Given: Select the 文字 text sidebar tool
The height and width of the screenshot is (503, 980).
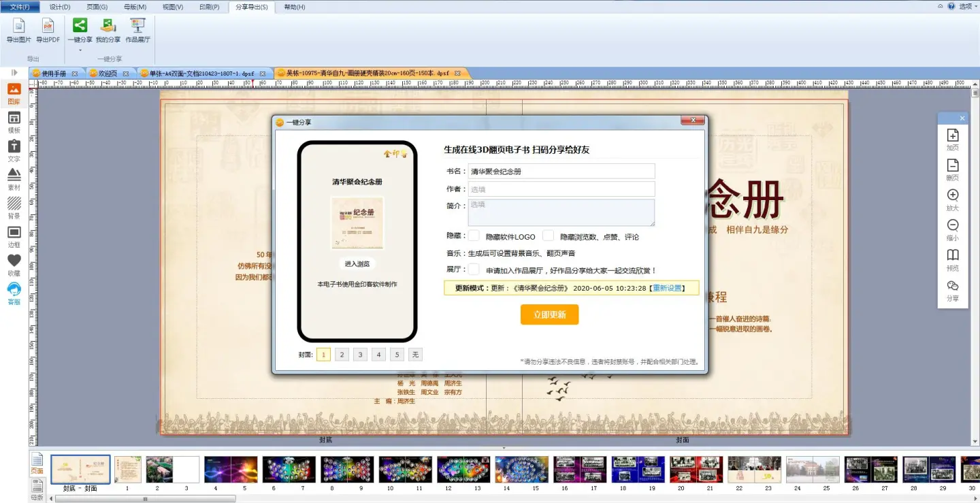Looking at the screenshot, I should click(x=14, y=151).
